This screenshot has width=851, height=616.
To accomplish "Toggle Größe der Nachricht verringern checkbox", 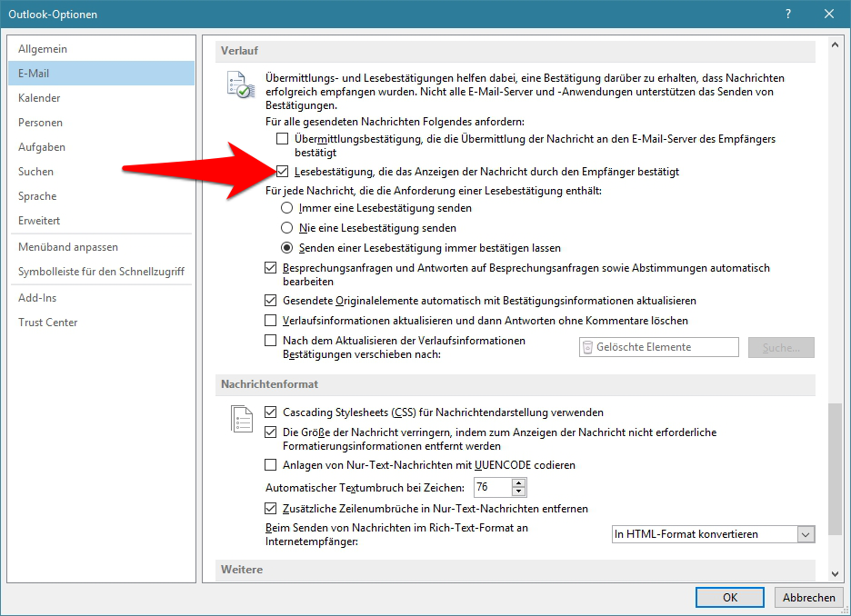I will click(x=270, y=432).
